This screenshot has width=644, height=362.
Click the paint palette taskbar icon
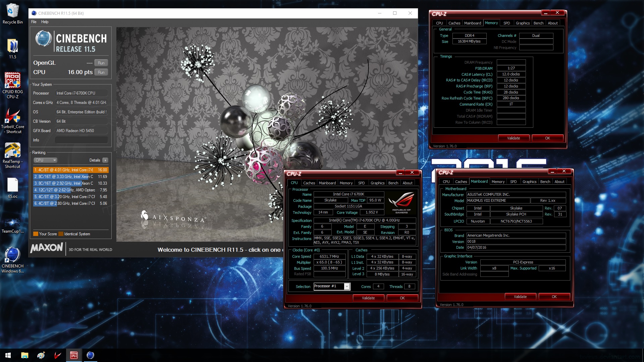[x=41, y=355]
